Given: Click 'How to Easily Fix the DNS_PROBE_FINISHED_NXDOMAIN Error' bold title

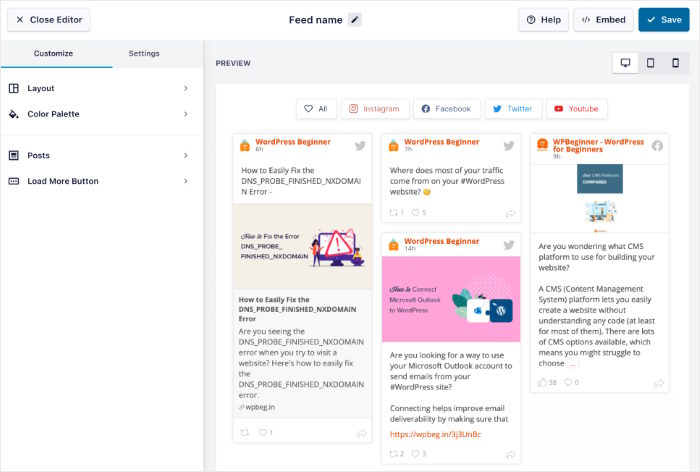Looking at the screenshot, I should [x=297, y=309].
